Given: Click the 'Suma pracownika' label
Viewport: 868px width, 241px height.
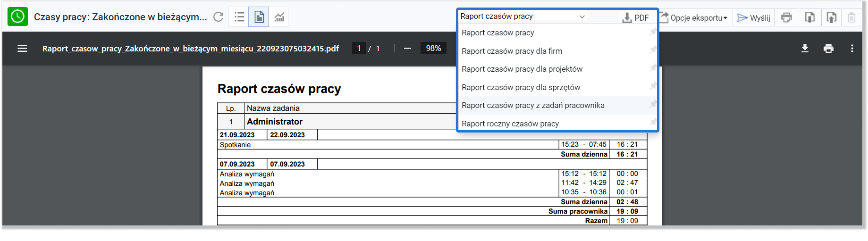Looking at the screenshot, I should pos(578,211).
